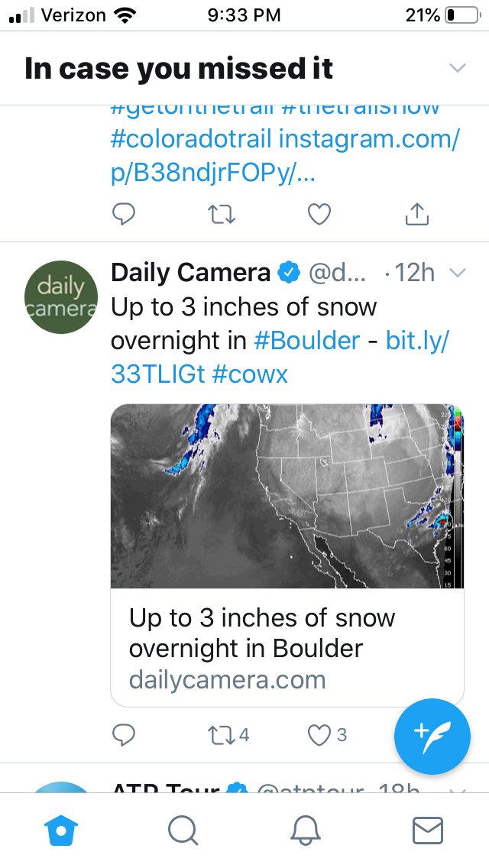Share the coloradotrail tweet
Viewport: 489px width, 868px height.
tap(417, 214)
